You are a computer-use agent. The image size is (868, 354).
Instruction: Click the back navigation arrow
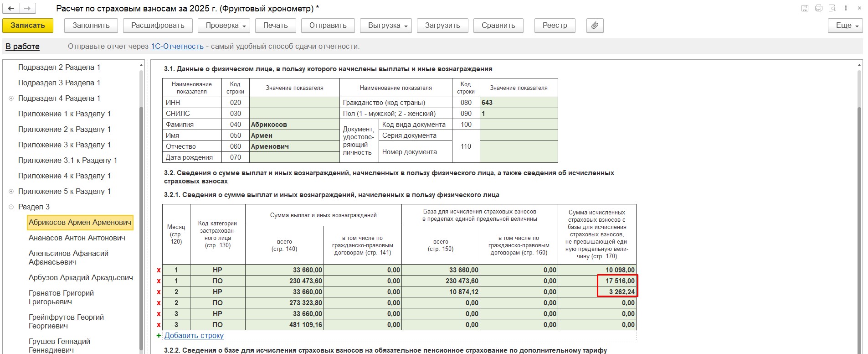point(11,9)
